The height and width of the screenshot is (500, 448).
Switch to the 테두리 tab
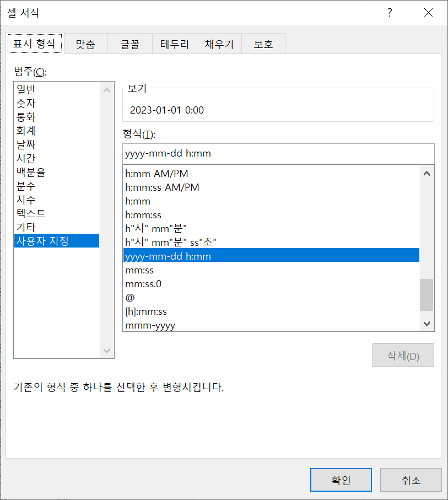point(175,44)
